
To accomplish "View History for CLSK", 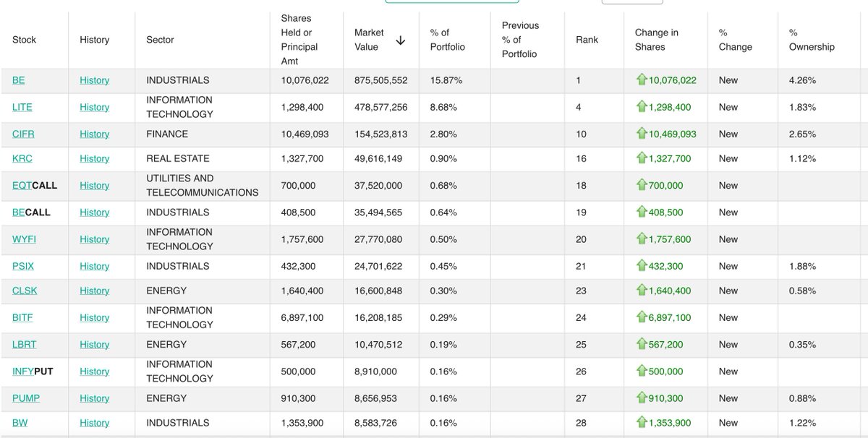I will click(95, 291).
